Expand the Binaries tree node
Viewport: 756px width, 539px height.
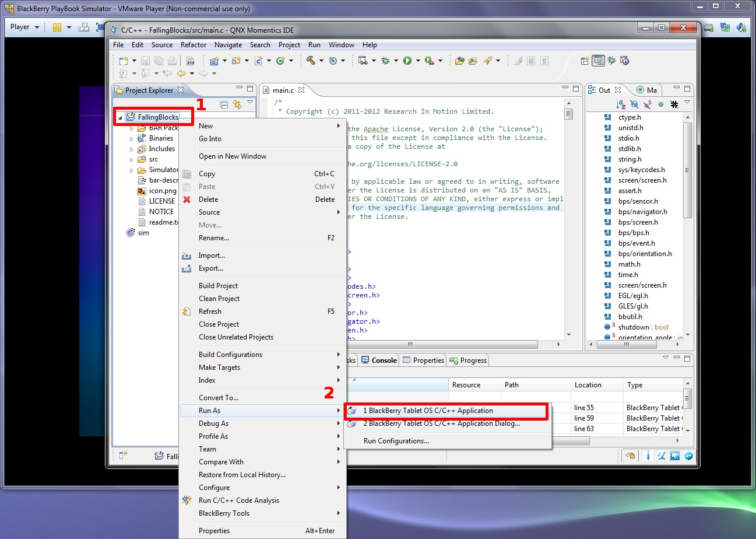coord(132,138)
